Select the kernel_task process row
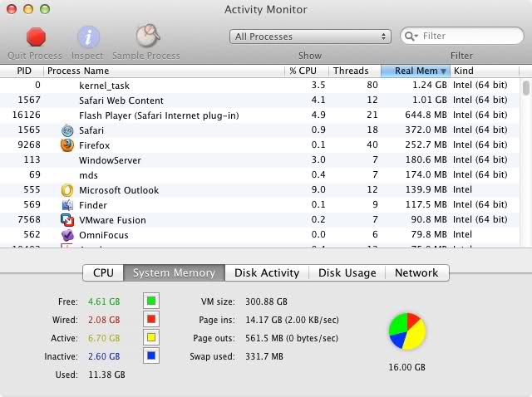The height and width of the screenshot is (397, 532). coord(259,85)
